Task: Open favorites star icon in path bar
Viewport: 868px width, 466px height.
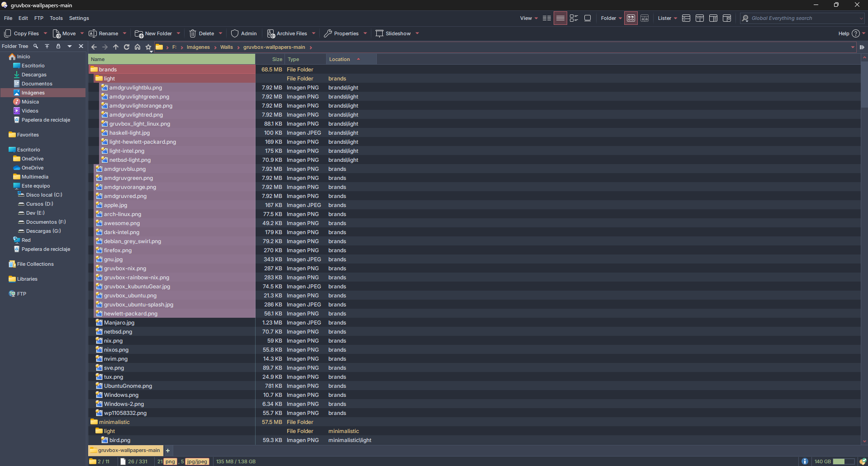Action: tap(148, 47)
